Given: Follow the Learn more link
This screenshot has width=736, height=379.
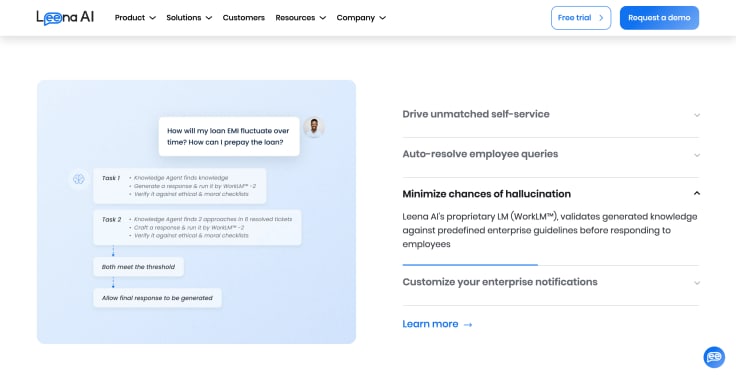Looking at the screenshot, I should click(437, 324).
